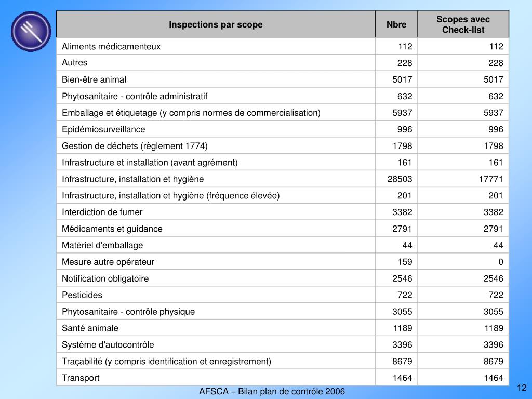This screenshot has height=399, width=532.
Task: Click Check-list value 1464 for Transport
Action: 494,378
